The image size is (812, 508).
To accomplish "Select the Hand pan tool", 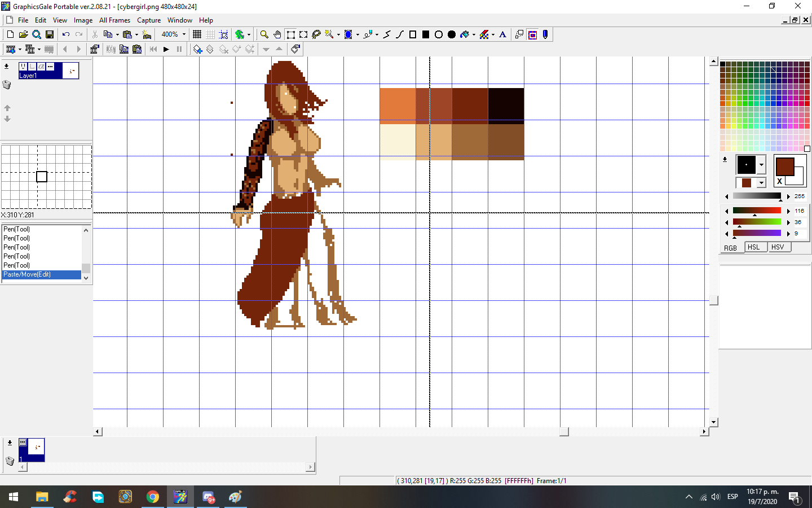I will click(277, 34).
